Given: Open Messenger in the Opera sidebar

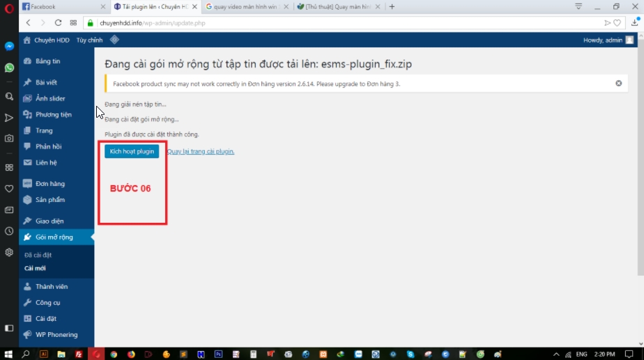Looking at the screenshot, I should point(9,47).
